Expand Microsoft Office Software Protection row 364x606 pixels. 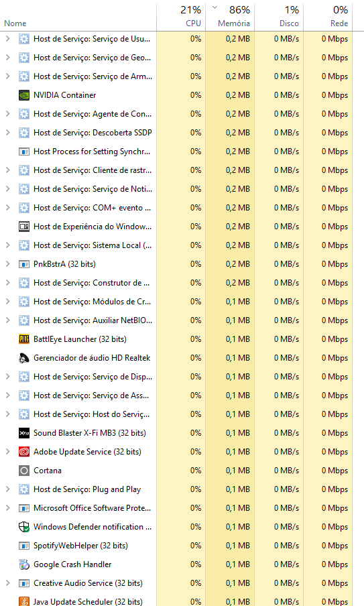(8, 508)
